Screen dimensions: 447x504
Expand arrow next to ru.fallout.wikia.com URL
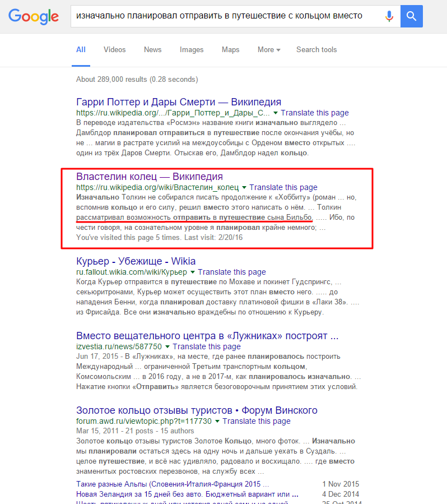pos(192,272)
